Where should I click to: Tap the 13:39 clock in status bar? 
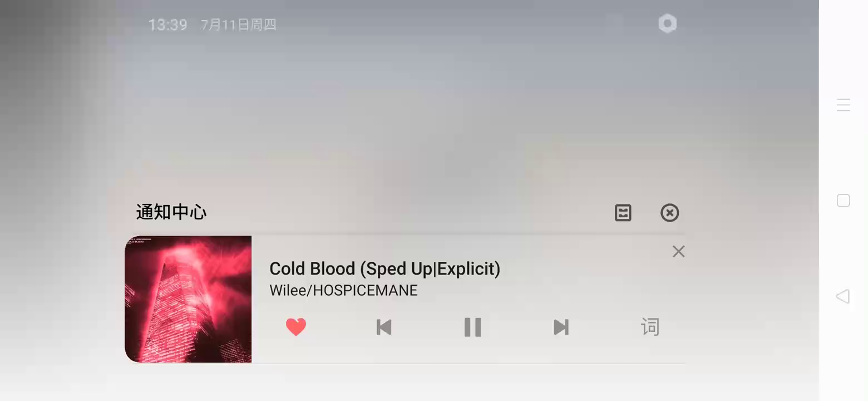click(x=167, y=25)
